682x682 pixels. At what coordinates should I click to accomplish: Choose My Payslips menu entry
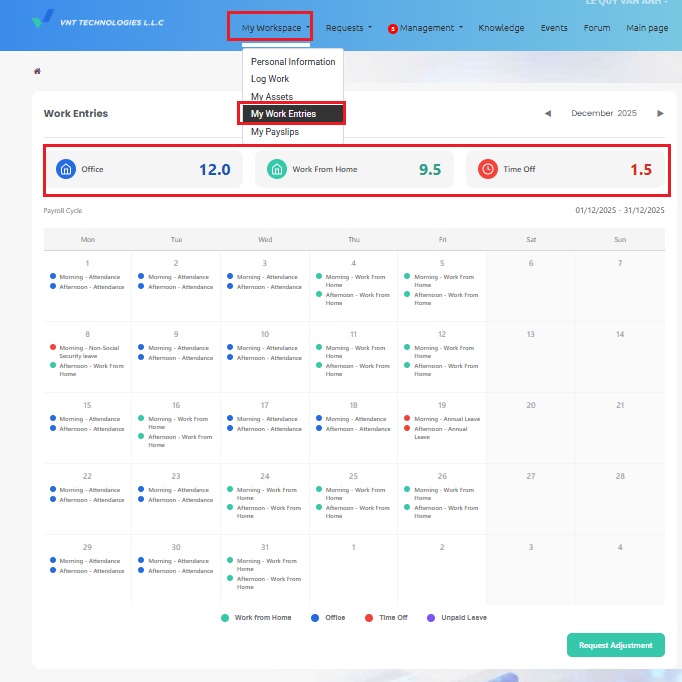click(274, 132)
